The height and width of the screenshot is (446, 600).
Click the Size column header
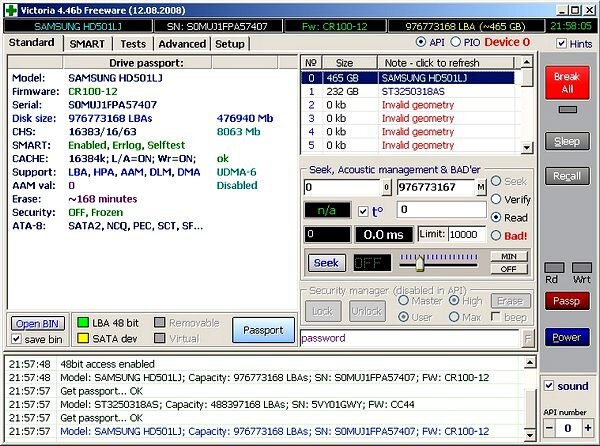(350, 63)
